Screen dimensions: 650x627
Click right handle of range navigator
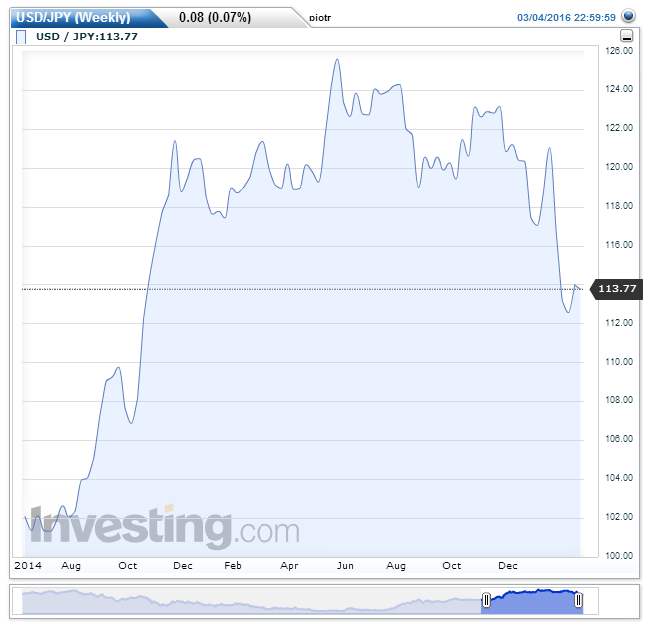pyautogui.click(x=578, y=600)
